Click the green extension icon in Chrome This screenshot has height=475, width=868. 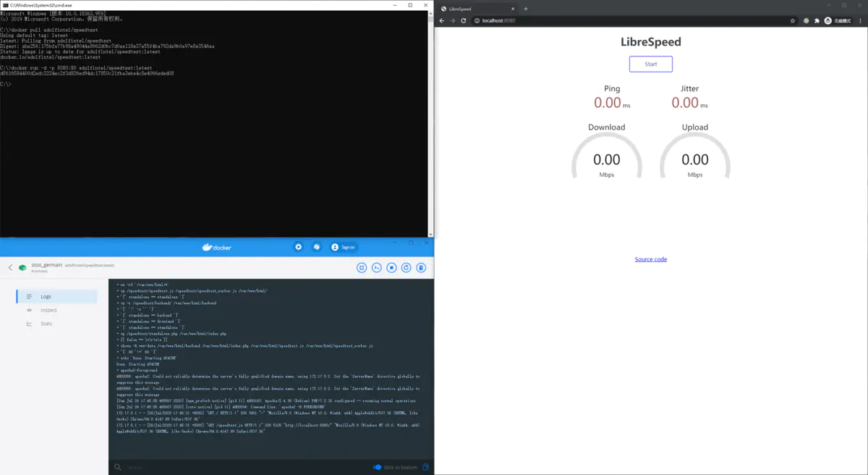pos(806,20)
